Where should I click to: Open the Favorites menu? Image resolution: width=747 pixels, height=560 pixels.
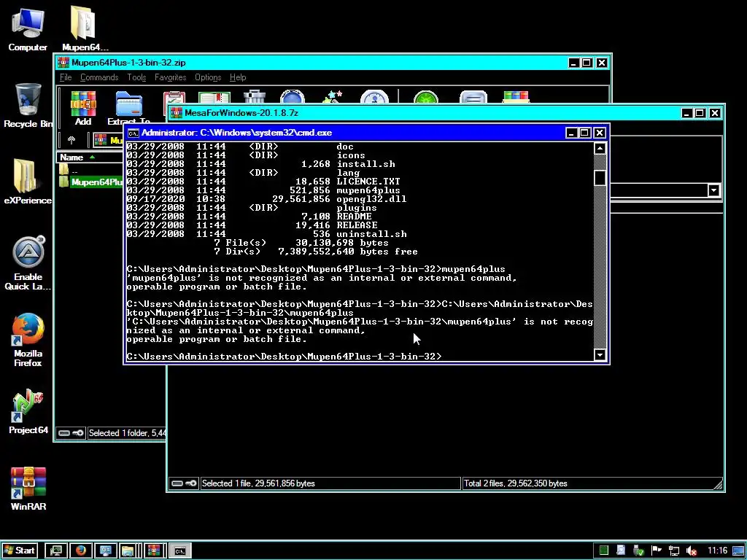coord(170,77)
